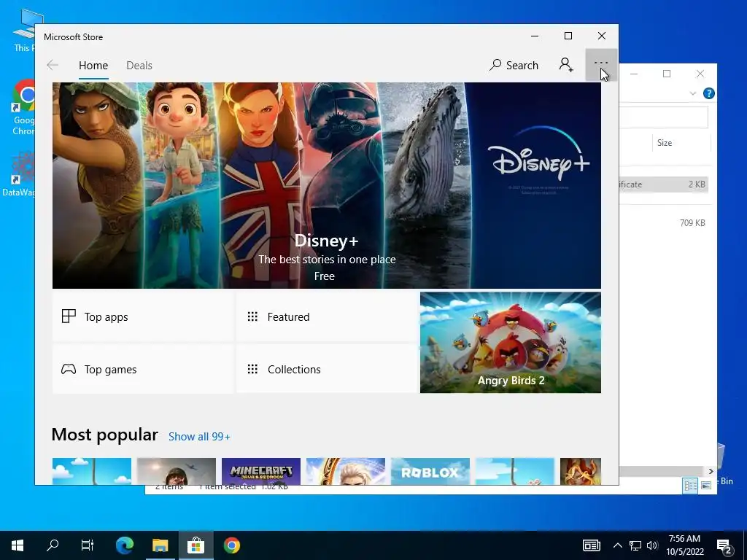The image size is (747, 560).
Task: Click the help icon in File Explorer
Action: (x=708, y=93)
